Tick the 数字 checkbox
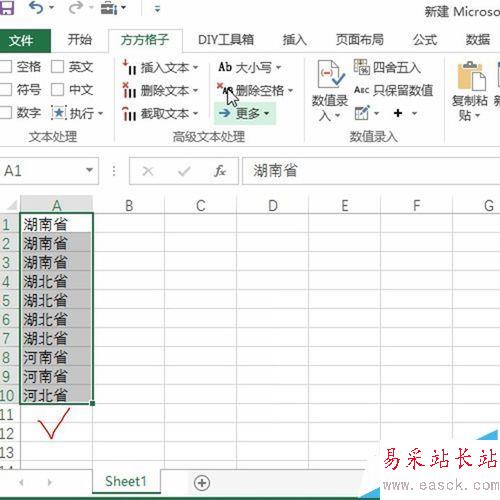 pyautogui.click(x=6, y=113)
